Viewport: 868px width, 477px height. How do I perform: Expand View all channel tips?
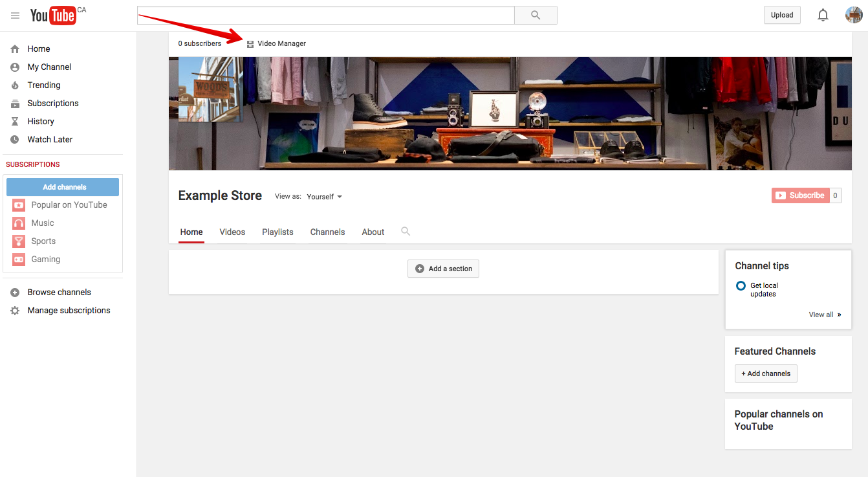(x=825, y=315)
